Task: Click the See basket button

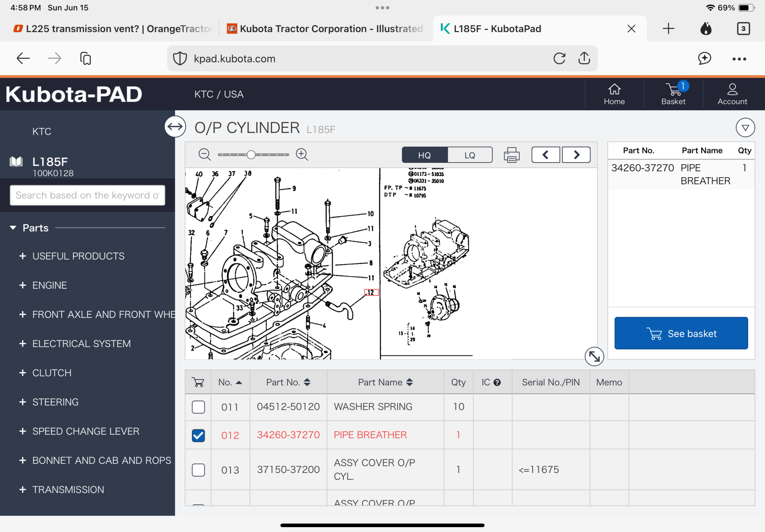Action: [681, 333]
